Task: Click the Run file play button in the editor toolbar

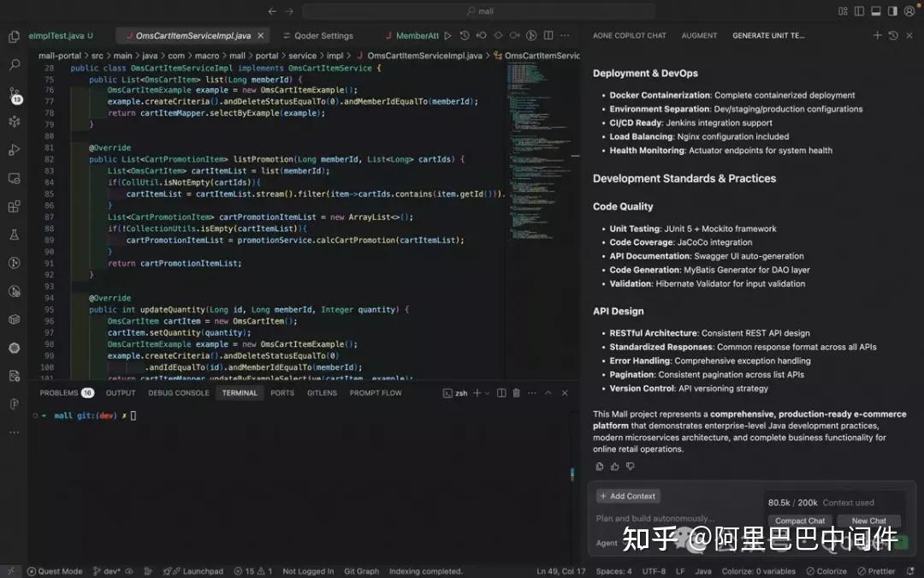Action: [448, 36]
